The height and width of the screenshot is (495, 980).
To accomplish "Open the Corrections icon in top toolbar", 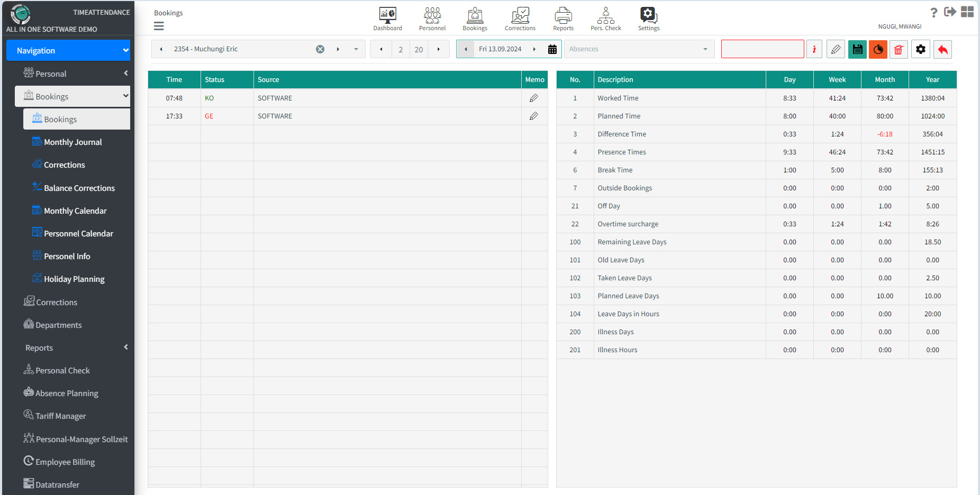I will tap(520, 19).
